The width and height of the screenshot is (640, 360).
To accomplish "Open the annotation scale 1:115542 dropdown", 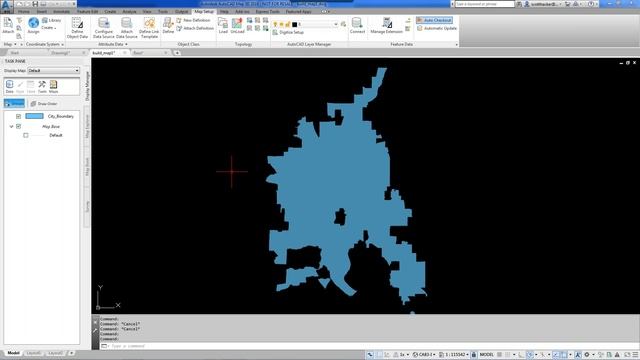I will pos(453,355).
